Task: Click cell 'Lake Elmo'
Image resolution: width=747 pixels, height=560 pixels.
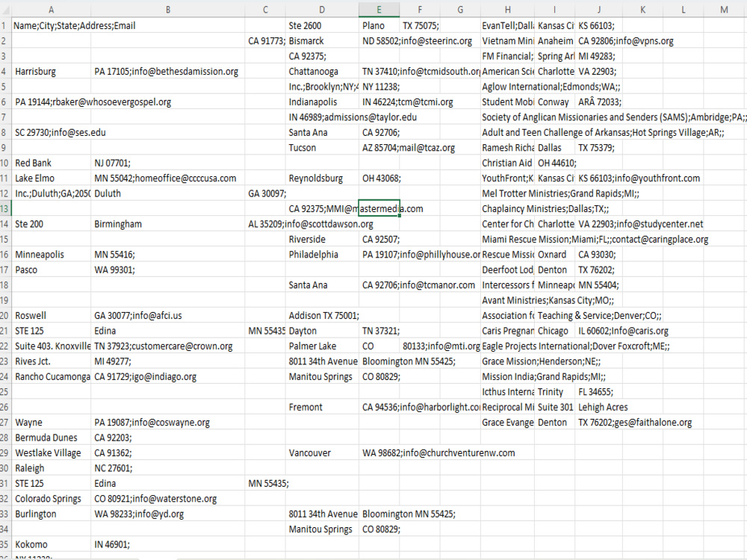Action: point(51,178)
